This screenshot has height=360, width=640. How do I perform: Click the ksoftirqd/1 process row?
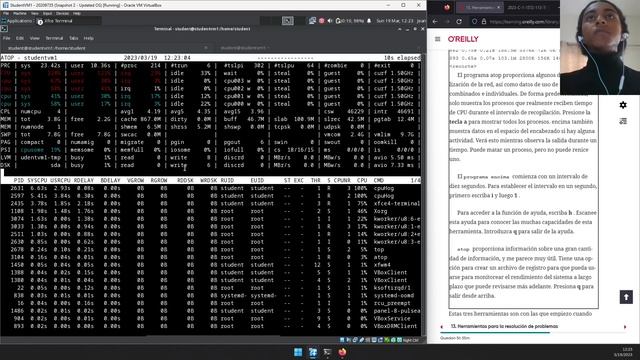click(210, 288)
